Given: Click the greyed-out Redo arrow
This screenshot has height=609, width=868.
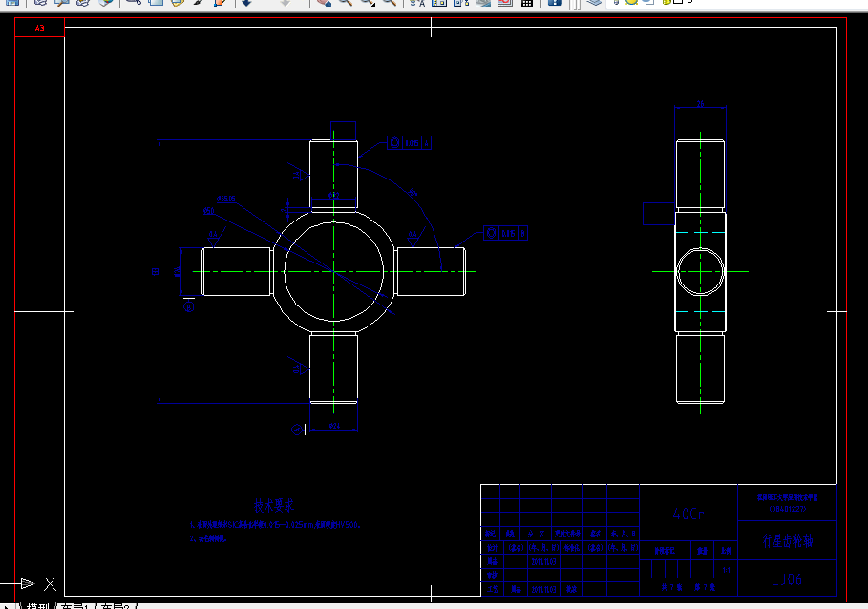Looking at the screenshot, I should click(285, 2).
